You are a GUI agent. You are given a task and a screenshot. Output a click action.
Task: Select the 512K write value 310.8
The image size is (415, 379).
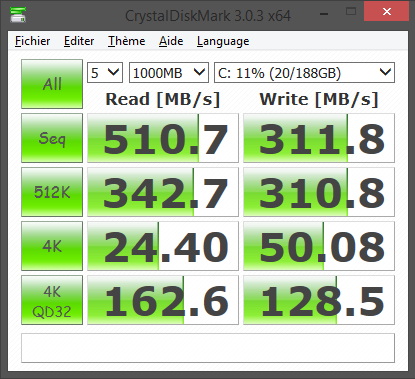coord(319,192)
